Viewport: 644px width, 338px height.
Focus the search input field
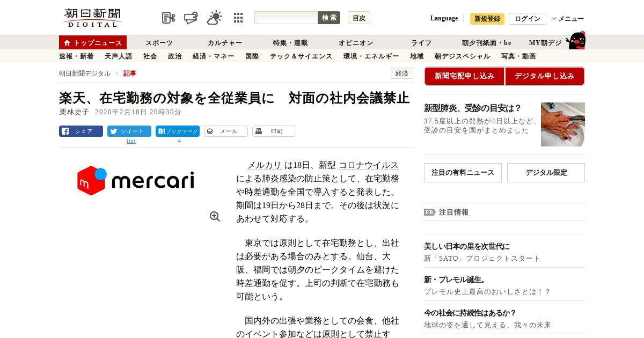286,18
